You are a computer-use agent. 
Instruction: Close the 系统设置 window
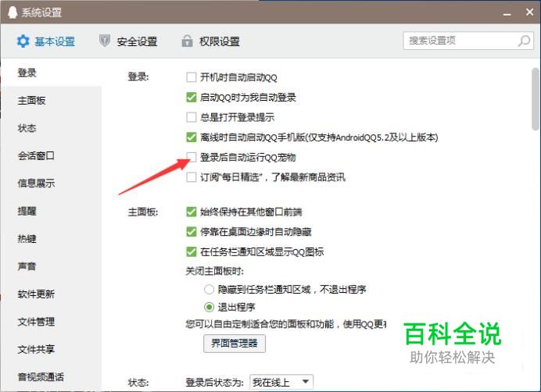point(529,12)
